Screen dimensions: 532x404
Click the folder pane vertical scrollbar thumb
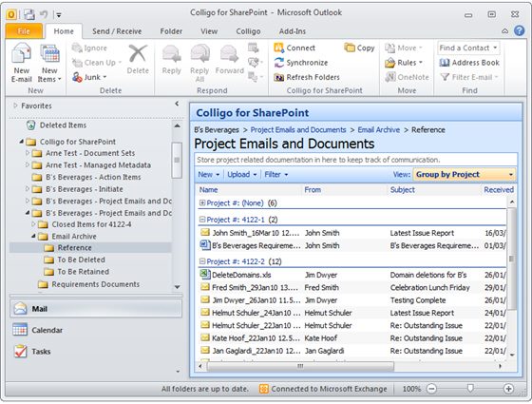click(x=177, y=160)
